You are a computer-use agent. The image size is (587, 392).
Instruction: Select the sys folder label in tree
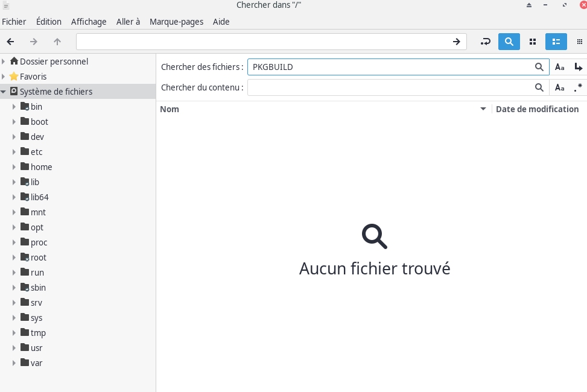36,318
